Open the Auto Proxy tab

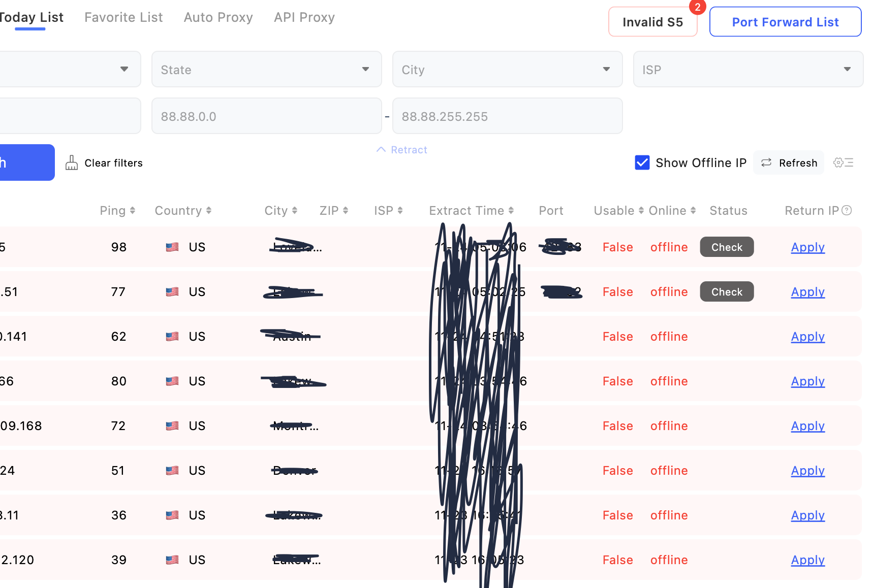click(218, 17)
